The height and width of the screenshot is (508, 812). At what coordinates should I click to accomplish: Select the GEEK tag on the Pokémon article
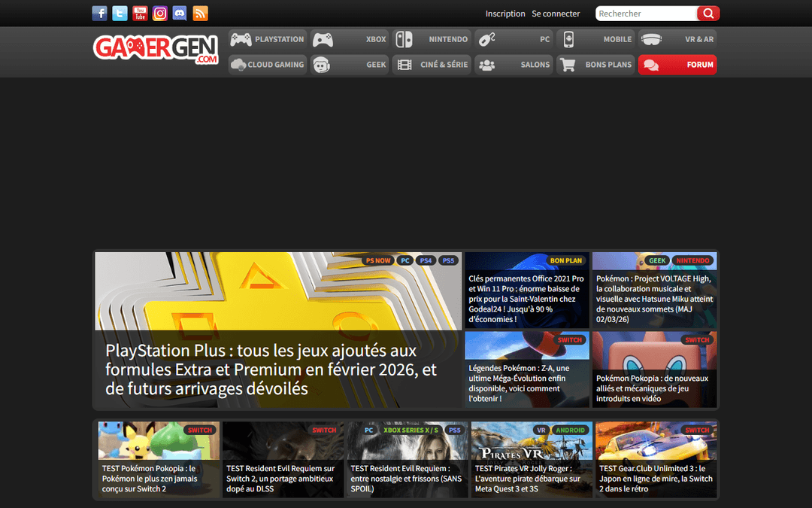(657, 260)
